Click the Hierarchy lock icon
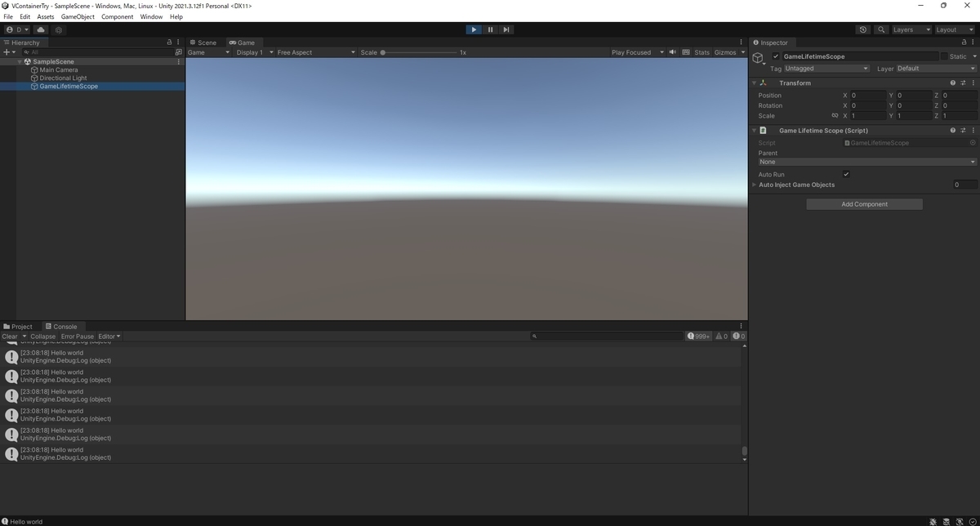Viewport: 980px width, 526px height. [x=170, y=42]
